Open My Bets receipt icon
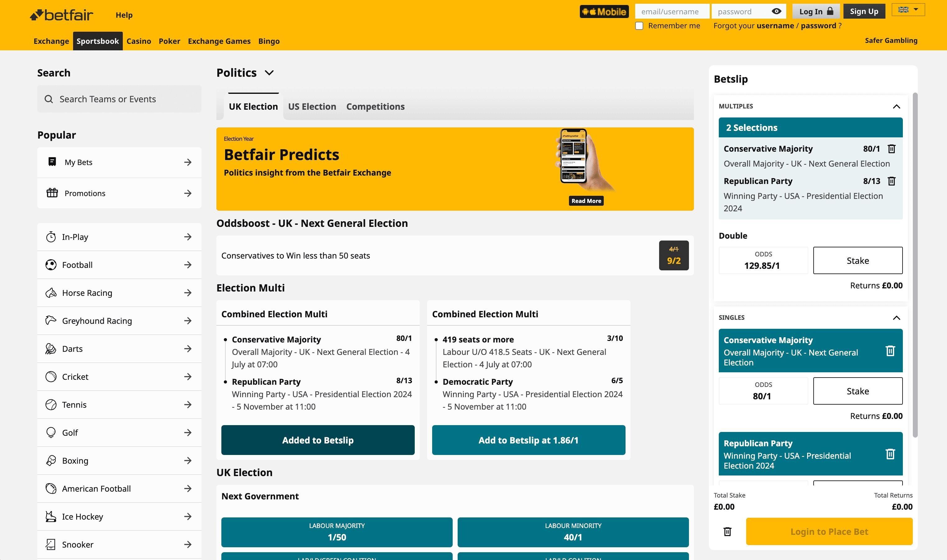Image resolution: width=947 pixels, height=560 pixels. (52, 162)
